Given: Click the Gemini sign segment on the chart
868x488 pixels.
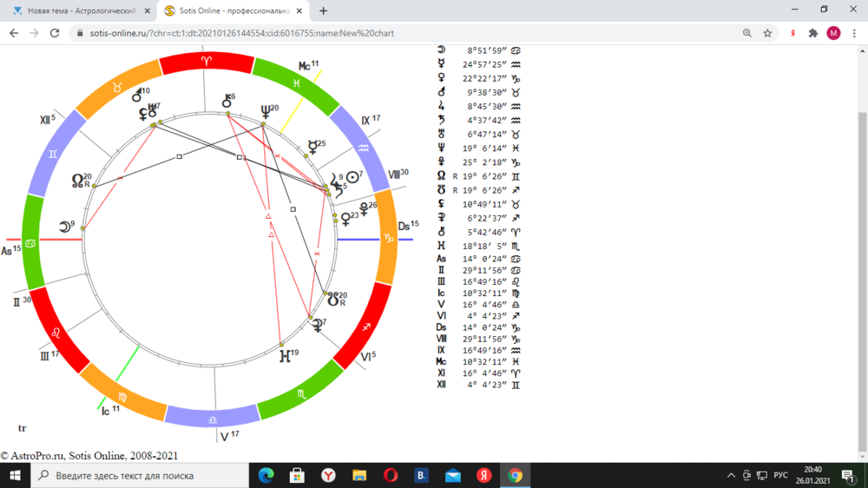Looking at the screenshot, I should click(x=53, y=154).
